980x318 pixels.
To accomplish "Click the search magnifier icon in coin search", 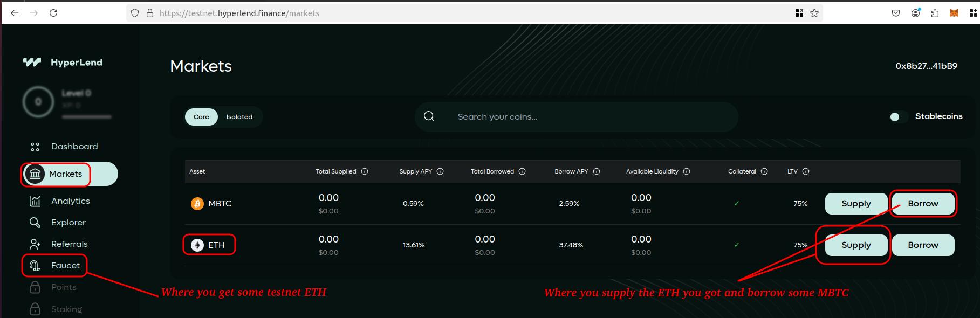I will pyautogui.click(x=429, y=116).
